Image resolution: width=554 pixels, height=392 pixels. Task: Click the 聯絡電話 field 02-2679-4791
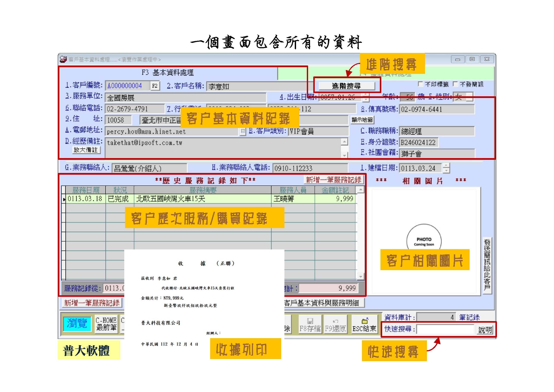coord(135,109)
